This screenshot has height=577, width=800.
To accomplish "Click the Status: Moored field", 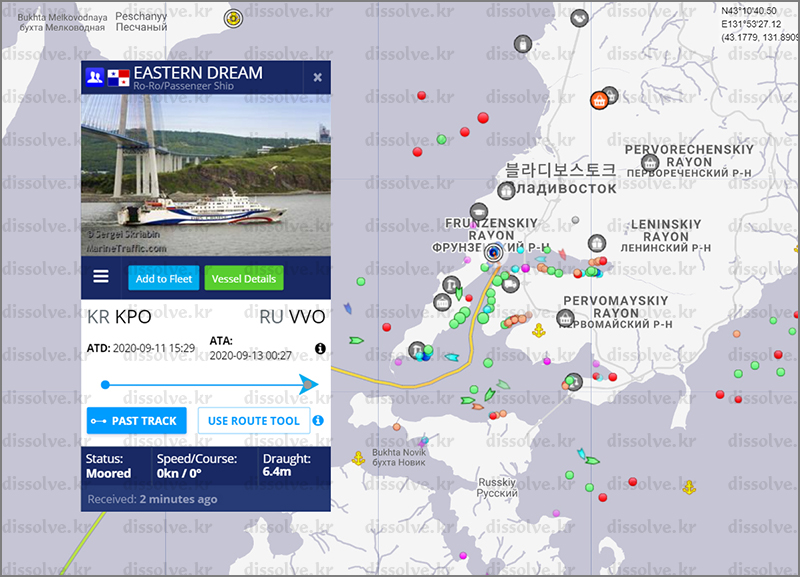I will click(x=109, y=466).
